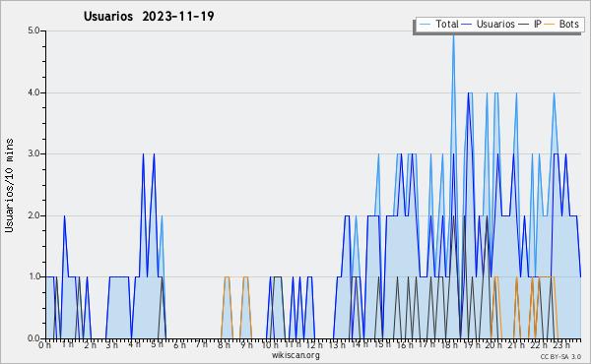The image size is (591, 364).
Task: Click the '20 h' x-axis label
Action: (x=493, y=345)
